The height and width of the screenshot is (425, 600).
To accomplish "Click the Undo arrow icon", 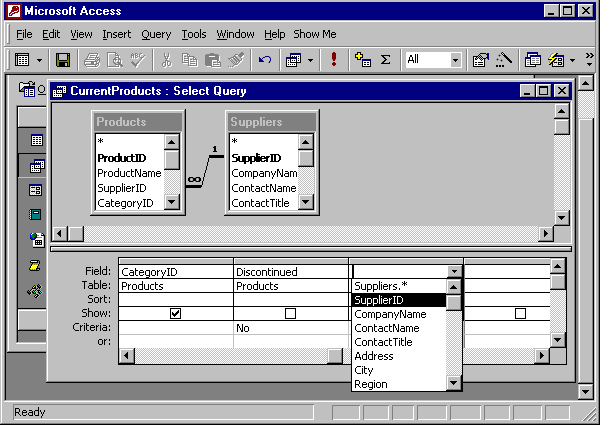I will pos(265,60).
